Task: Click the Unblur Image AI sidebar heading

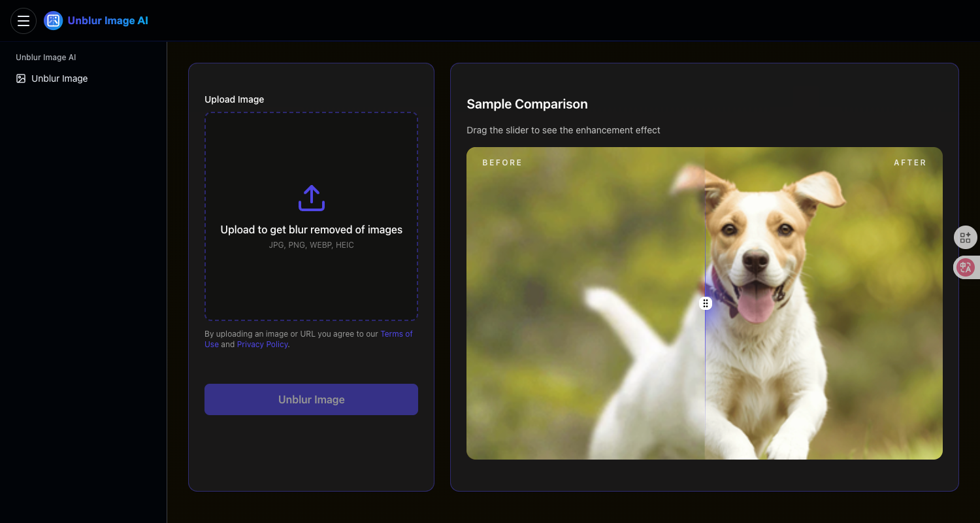Action: 46,58
